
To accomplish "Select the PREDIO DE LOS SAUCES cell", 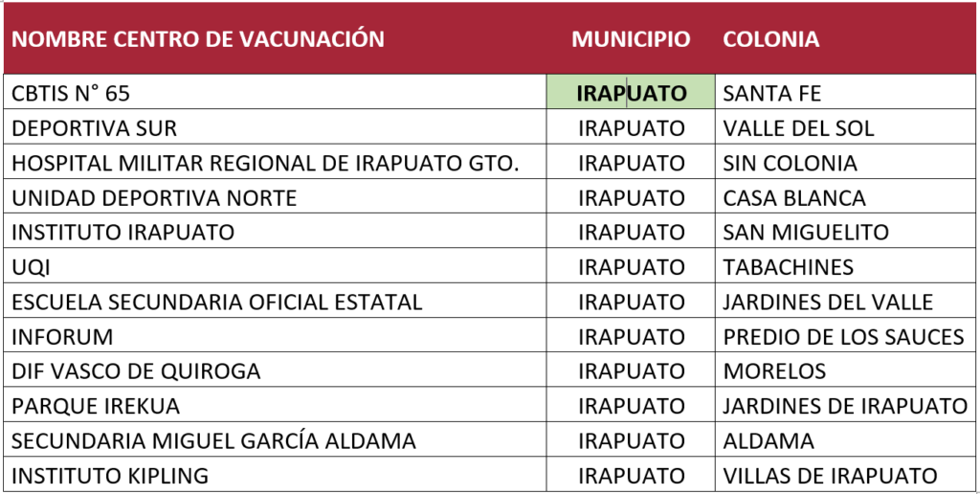I will (844, 337).
